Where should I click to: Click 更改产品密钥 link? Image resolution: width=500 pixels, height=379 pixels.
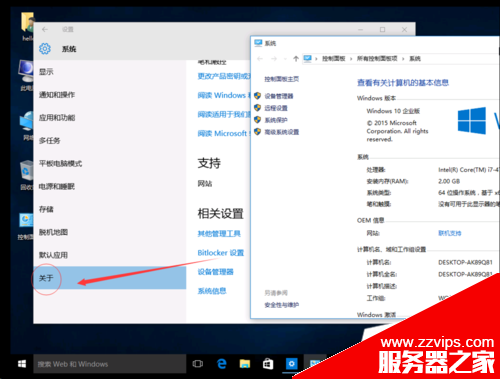(x=224, y=76)
